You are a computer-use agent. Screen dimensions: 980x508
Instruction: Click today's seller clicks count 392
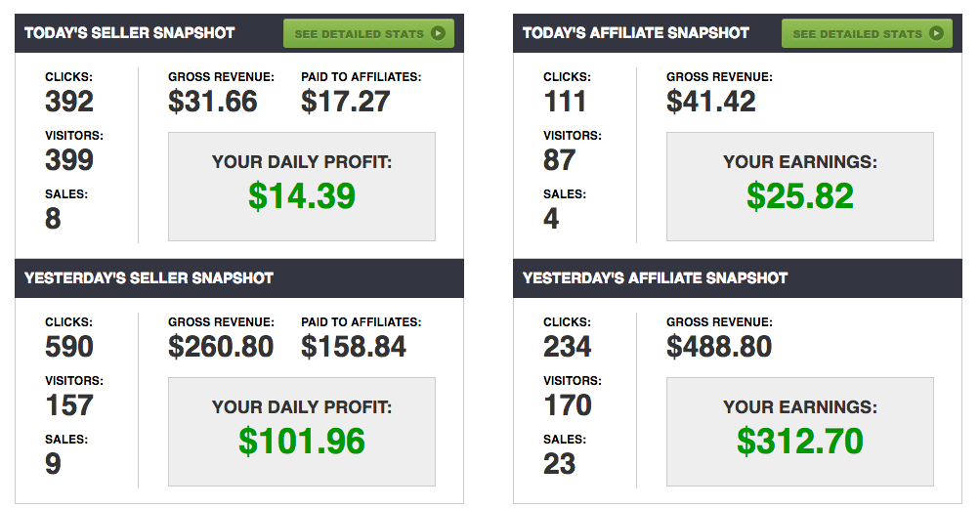pos(69,102)
